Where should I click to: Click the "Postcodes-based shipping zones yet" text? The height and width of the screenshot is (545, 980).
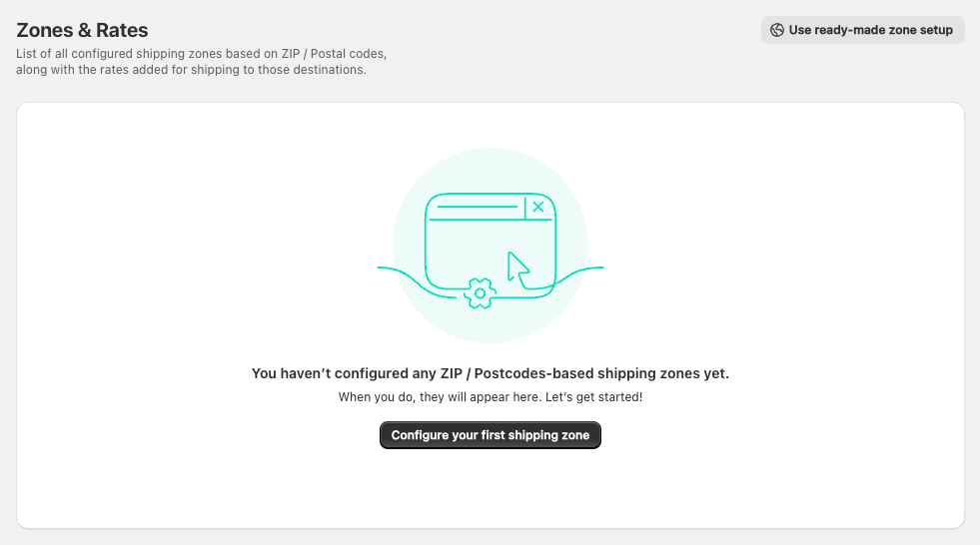[x=601, y=374]
